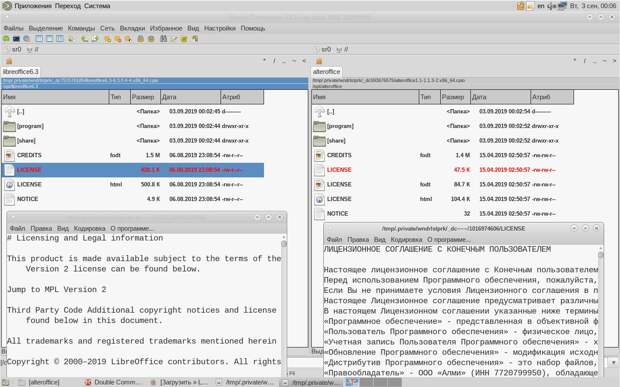The width and height of the screenshot is (620, 387).
Task: Click the binoculars search icon in toolbar
Action: click(164, 39)
